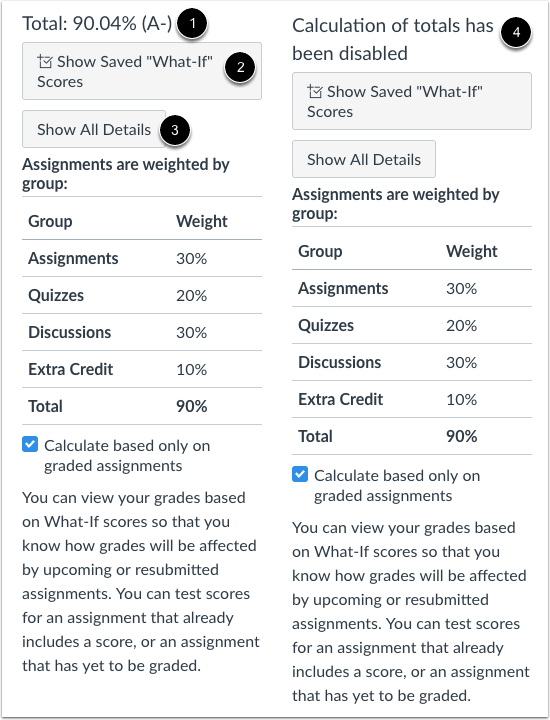Show Saved What-If Scores in right panel

[x=412, y=101]
